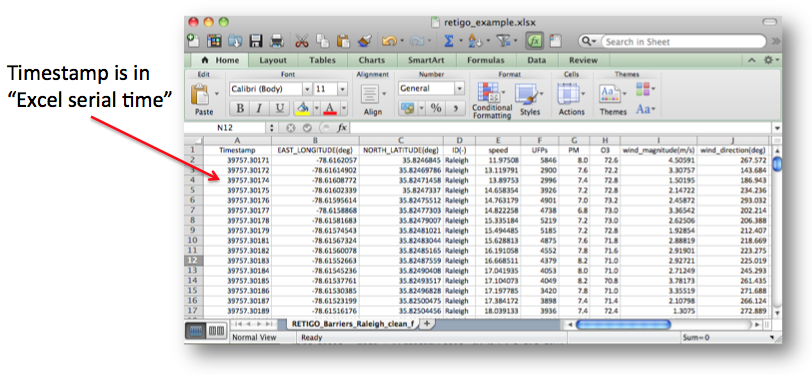812x375 pixels.
Task: Insert AutoSum using sigma icon
Action: (449, 41)
